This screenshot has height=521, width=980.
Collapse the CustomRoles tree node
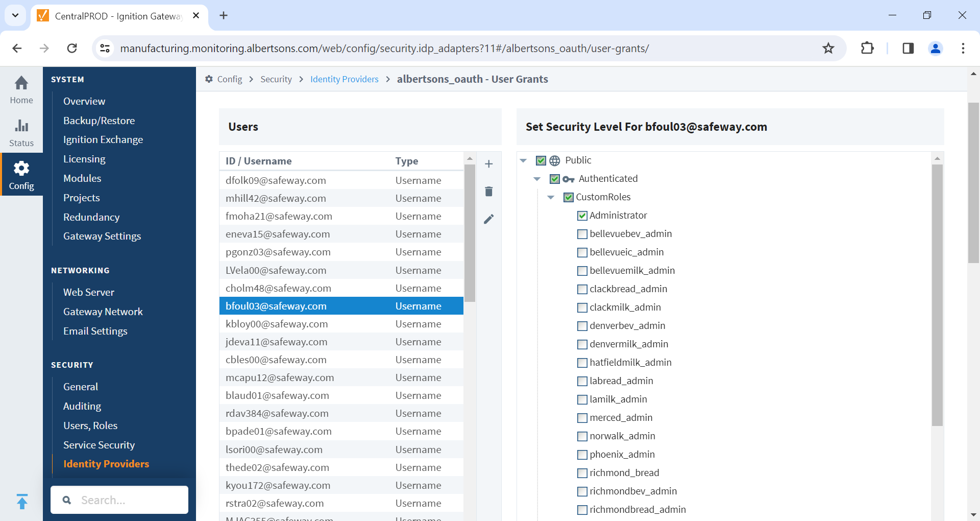(551, 197)
